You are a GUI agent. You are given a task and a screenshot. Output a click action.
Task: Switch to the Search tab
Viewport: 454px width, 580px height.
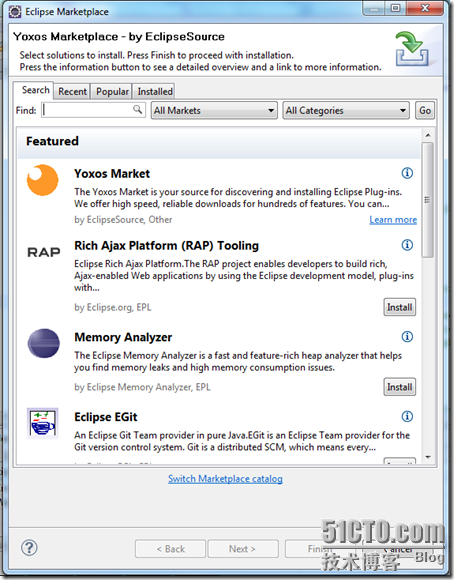(35, 90)
